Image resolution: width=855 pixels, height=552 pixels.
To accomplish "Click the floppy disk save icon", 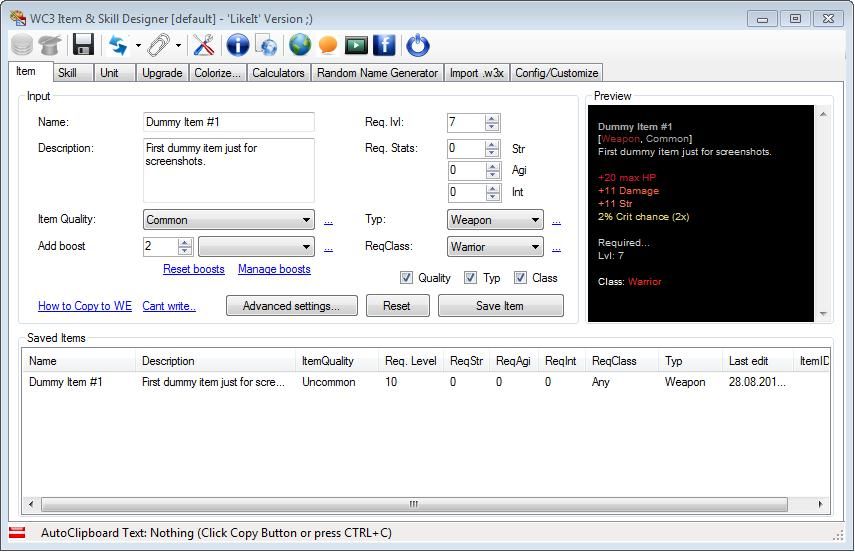I will click(x=83, y=45).
